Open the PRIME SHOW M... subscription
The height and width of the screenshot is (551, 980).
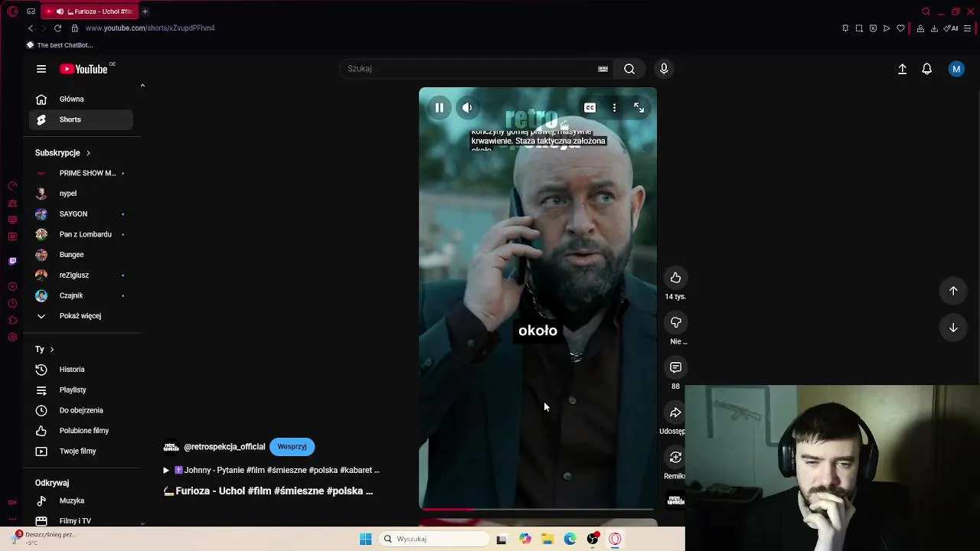tap(81, 173)
